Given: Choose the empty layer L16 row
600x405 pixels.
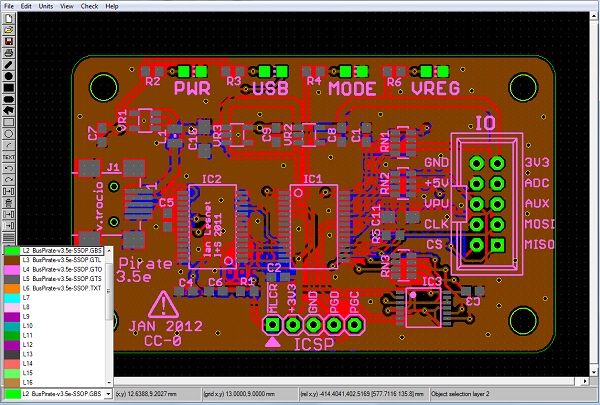Looking at the screenshot, I should pyautogui.click(x=54, y=382).
